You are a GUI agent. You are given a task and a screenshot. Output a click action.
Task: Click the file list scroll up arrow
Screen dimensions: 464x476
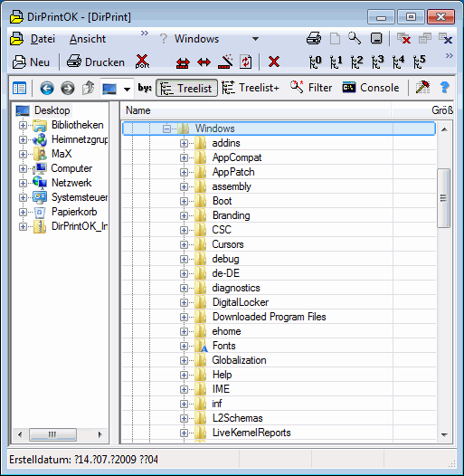pyautogui.click(x=444, y=129)
